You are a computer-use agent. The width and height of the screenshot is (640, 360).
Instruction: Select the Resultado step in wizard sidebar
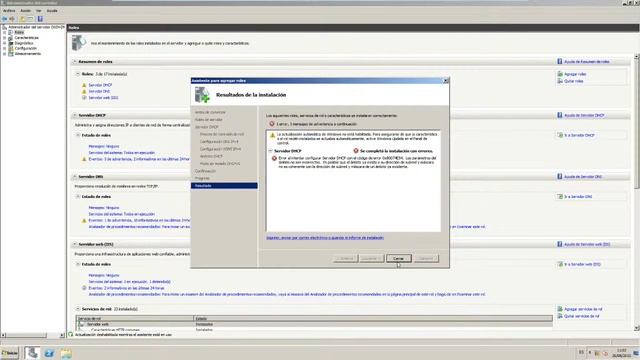(224, 186)
